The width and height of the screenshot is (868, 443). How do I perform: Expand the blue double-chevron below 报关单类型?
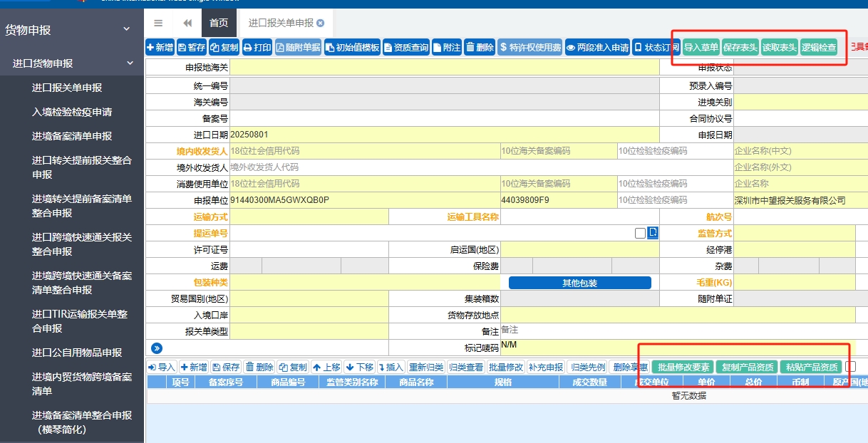click(x=157, y=348)
